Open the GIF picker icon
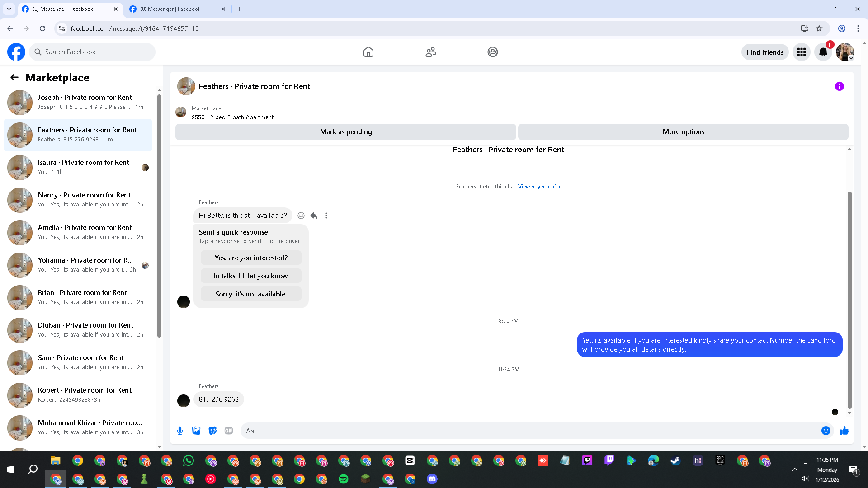868x488 pixels. click(229, 431)
